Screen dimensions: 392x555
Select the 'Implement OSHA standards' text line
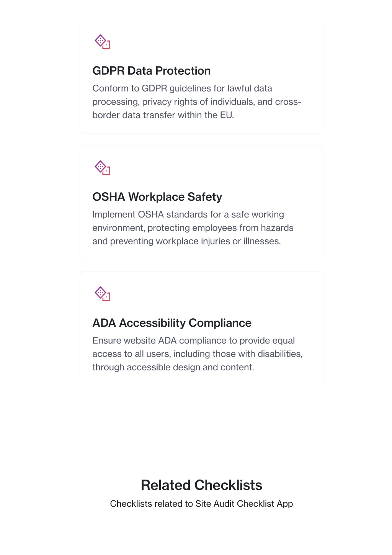tap(188, 214)
